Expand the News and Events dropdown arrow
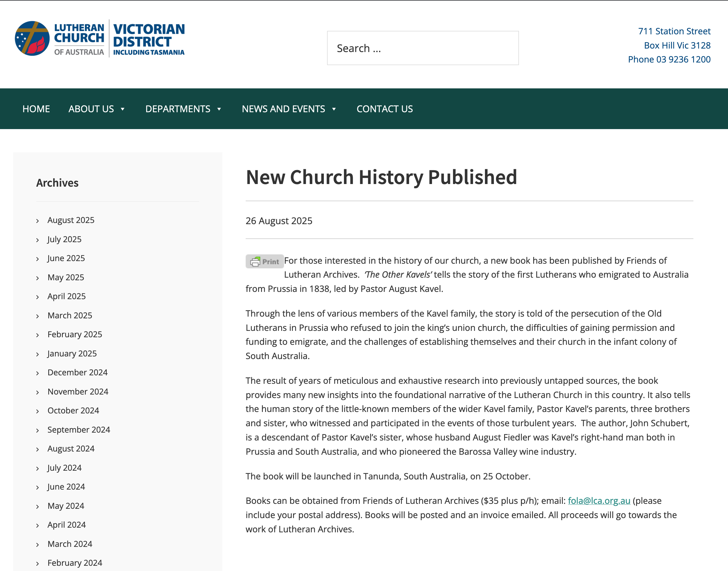The height and width of the screenshot is (571, 728). coord(334,109)
